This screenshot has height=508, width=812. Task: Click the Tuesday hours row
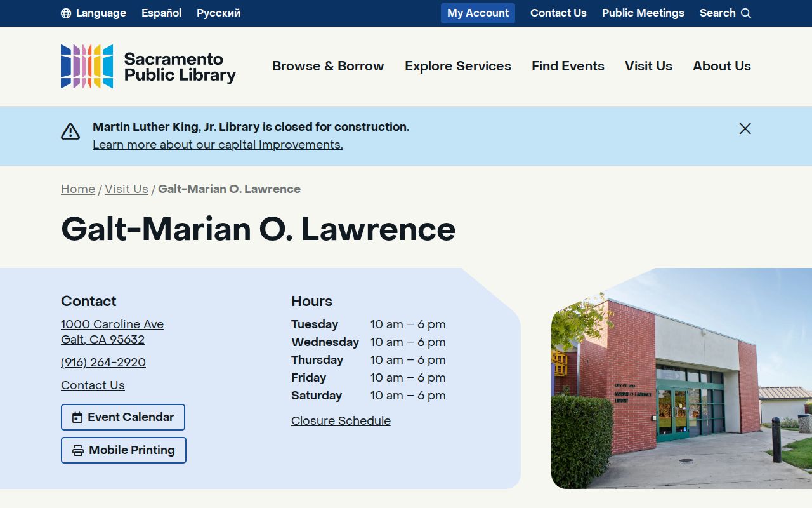[x=369, y=324]
